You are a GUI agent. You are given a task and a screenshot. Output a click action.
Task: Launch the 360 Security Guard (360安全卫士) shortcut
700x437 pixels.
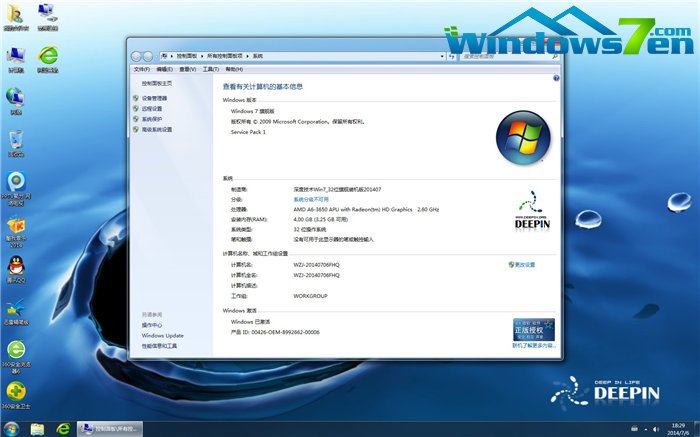(16, 395)
